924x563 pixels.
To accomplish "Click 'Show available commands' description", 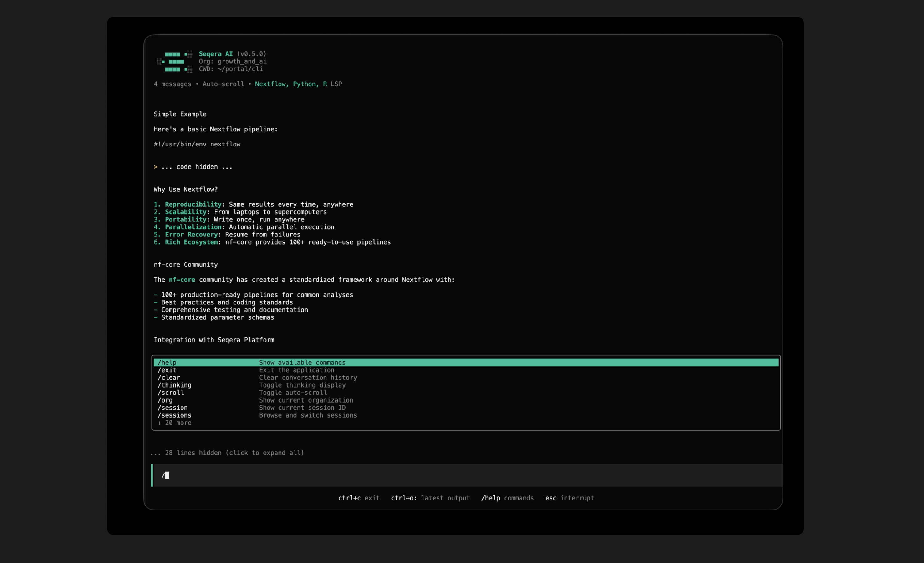I will click(x=302, y=363).
